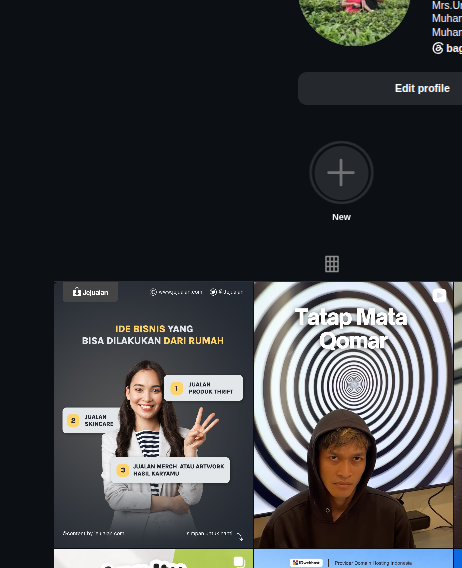Open the Threads icon link in bio
This screenshot has height=568, width=462.
click(x=438, y=48)
